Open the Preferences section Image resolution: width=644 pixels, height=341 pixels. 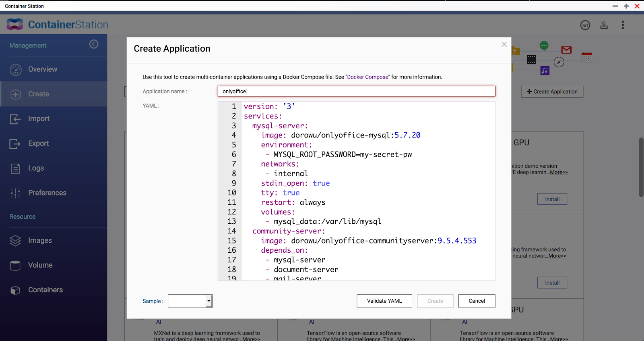pos(54,193)
